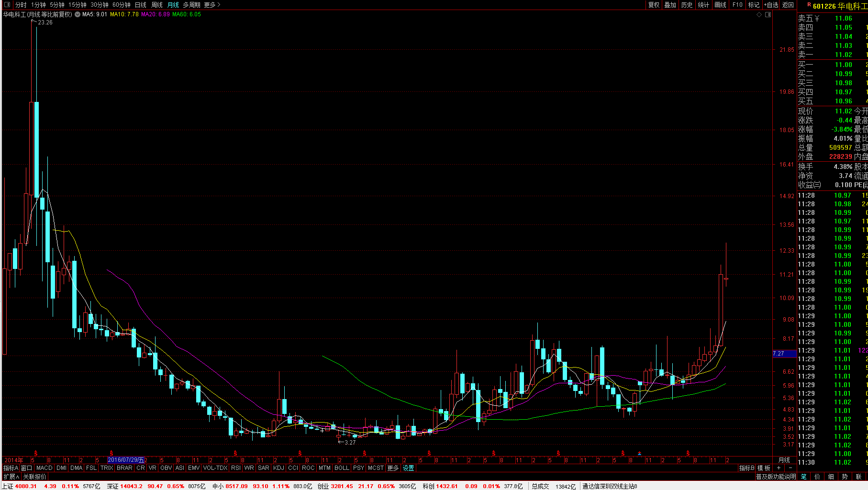This screenshot has width=868, height=490.
Task: Open 指标B indicator menu
Action: [x=746, y=468]
